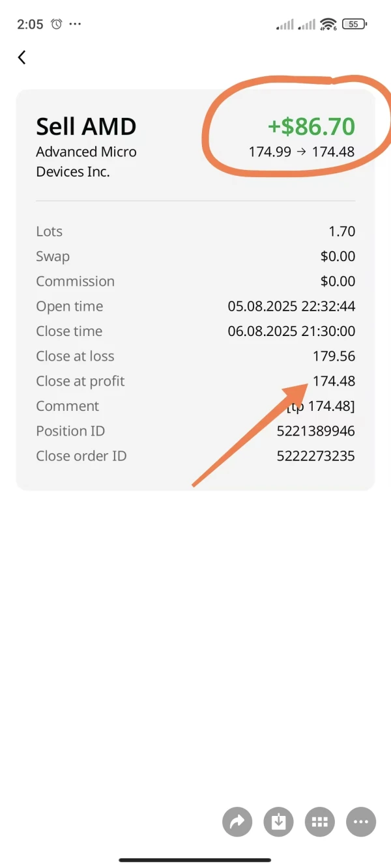The width and height of the screenshot is (391, 868).
Task: Tap the Position ID number 5221389946
Action: point(316,431)
